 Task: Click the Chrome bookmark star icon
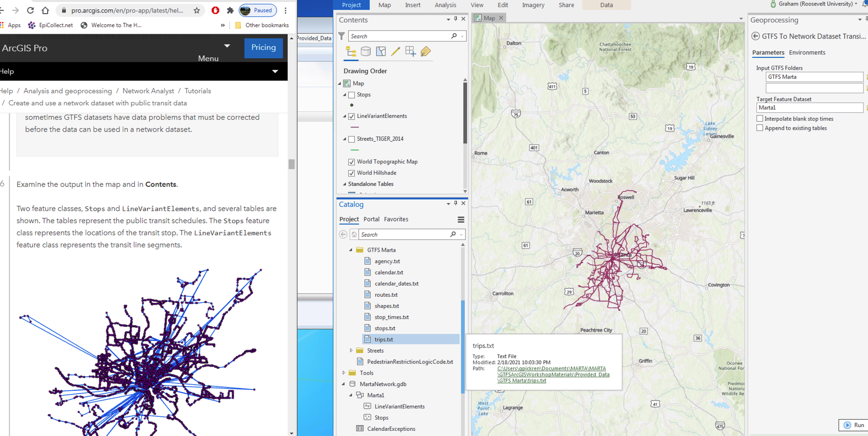pyautogui.click(x=197, y=10)
